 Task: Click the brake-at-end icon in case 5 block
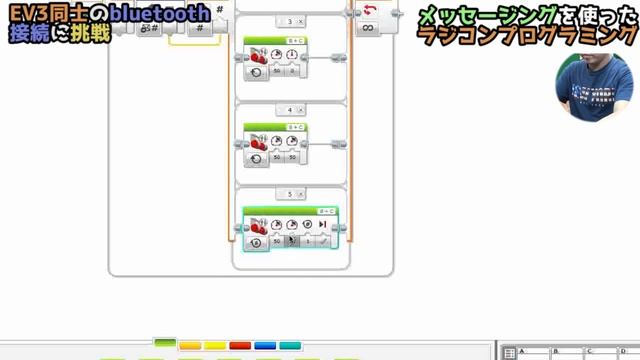coord(323,224)
